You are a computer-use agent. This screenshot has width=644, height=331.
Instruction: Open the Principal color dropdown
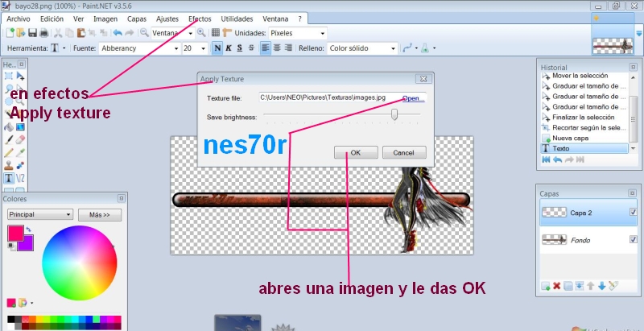pos(40,214)
